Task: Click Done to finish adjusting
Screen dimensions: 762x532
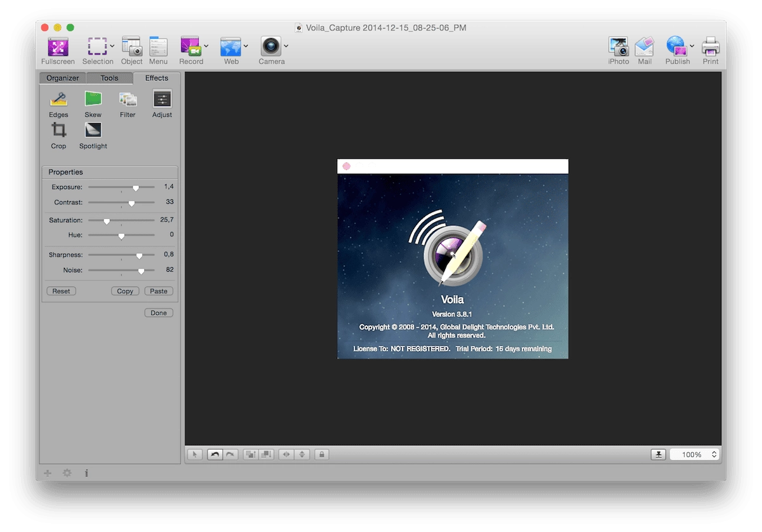Action: click(x=159, y=312)
